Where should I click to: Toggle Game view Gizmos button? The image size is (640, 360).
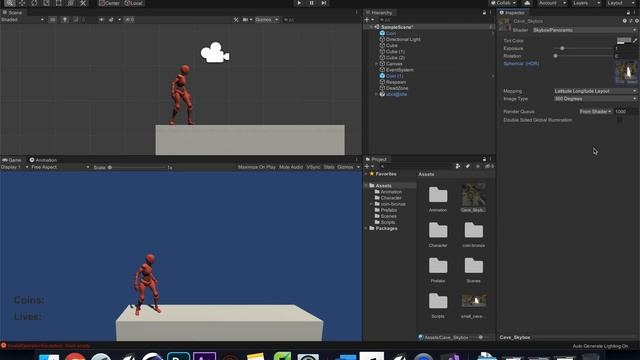(345, 167)
